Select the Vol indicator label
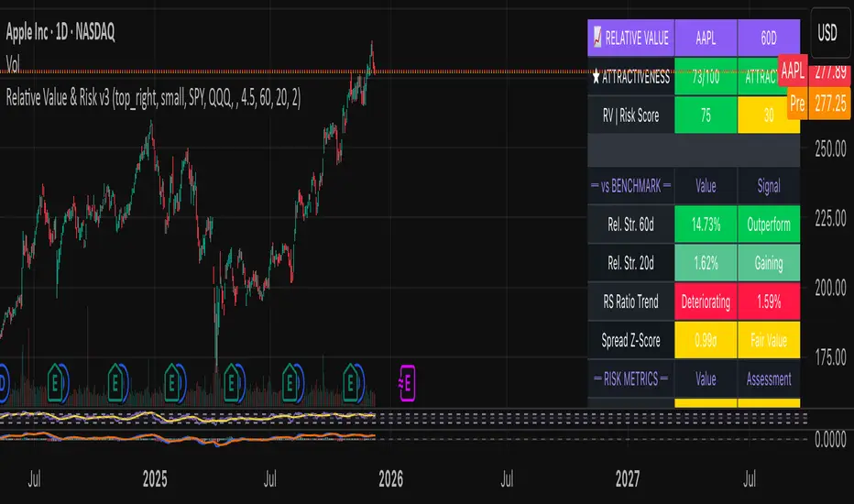The width and height of the screenshot is (854, 504). pyautogui.click(x=13, y=65)
